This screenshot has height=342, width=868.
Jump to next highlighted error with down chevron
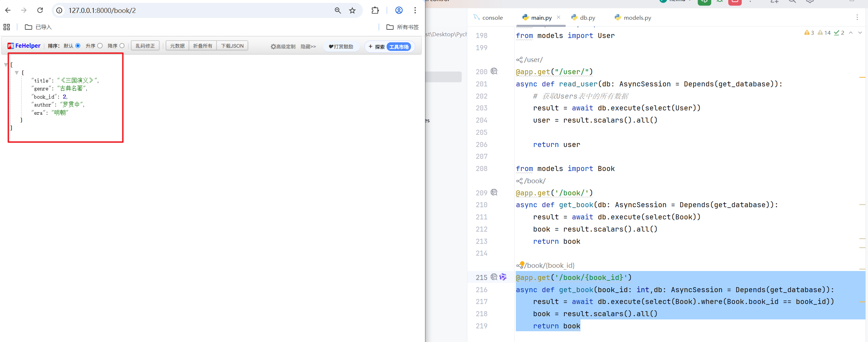pos(860,33)
